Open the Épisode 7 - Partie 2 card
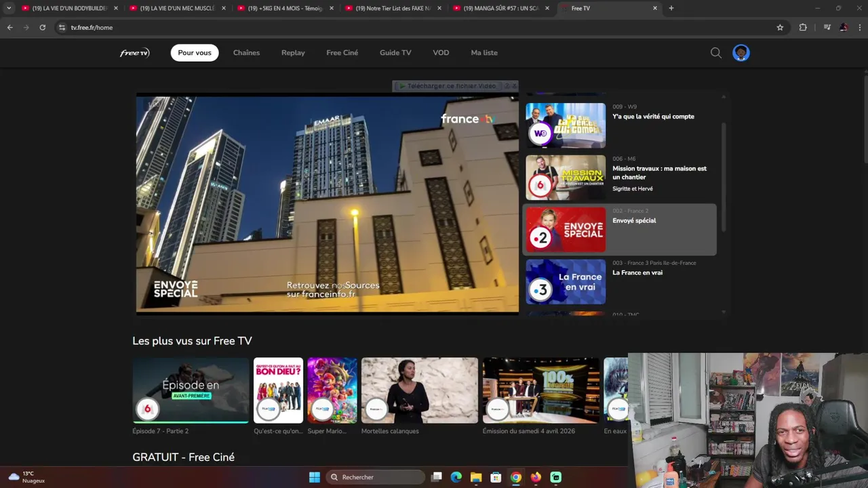The width and height of the screenshot is (868, 488). point(191,390)
